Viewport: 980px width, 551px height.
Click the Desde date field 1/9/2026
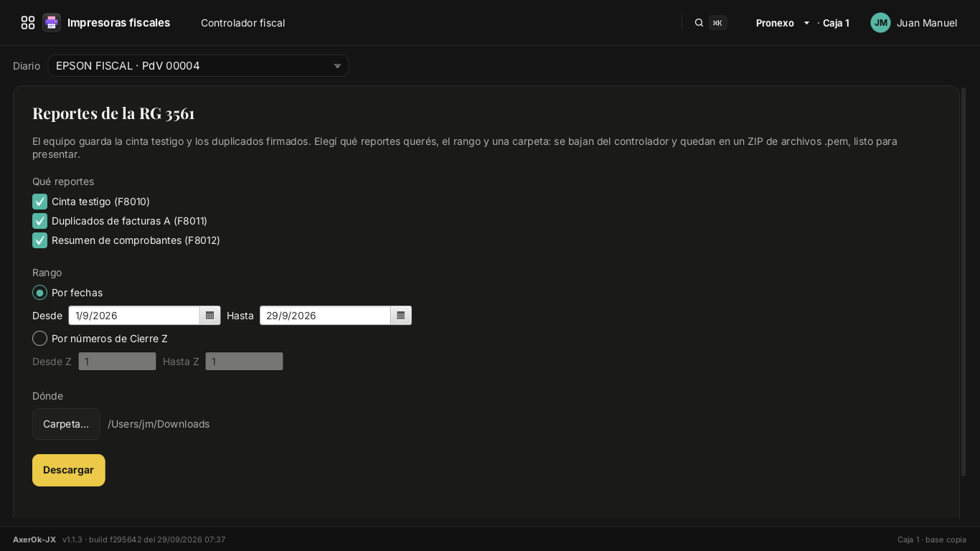point(134,316)
